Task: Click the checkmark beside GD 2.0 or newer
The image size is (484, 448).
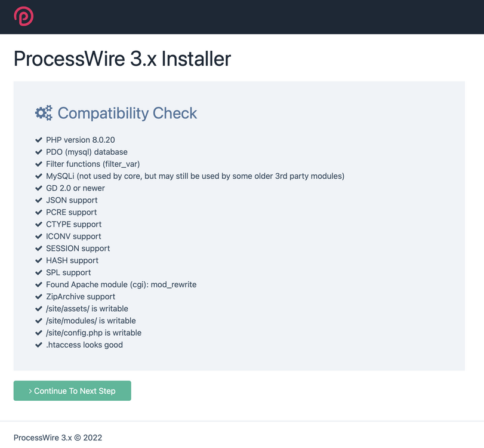Action: [x=39, y=188]
